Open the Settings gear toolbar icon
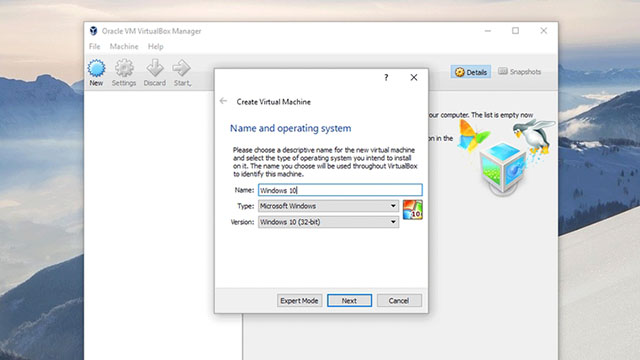Screen dimensions: 640x360 [124, 68]
